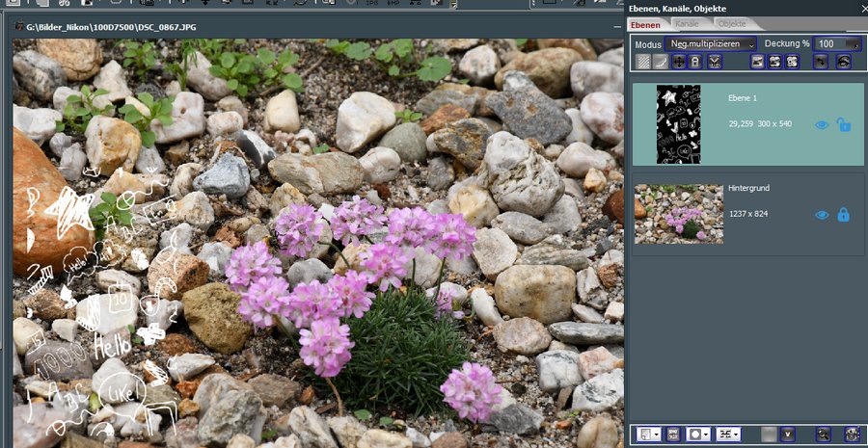Click the magnifier icon at panel bottom
The image size is (868, 448).
point(823,435)
